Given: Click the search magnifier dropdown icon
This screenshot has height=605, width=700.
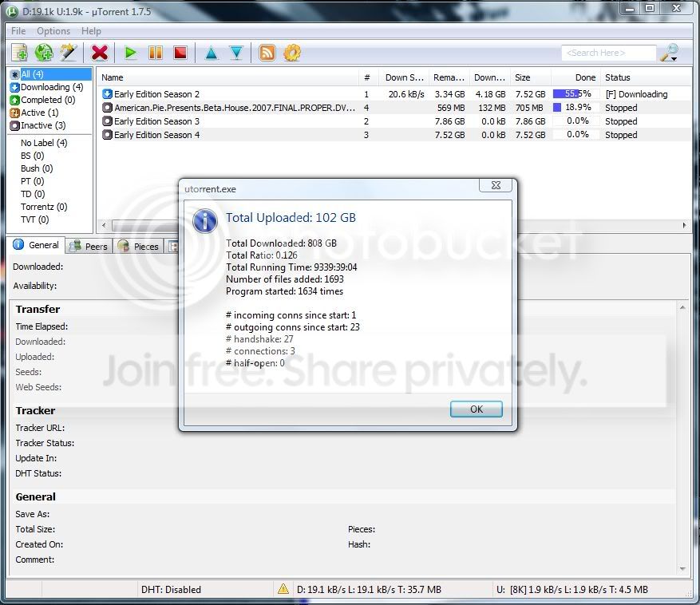Looking at the screenshot, I should (x=670, y=53).
